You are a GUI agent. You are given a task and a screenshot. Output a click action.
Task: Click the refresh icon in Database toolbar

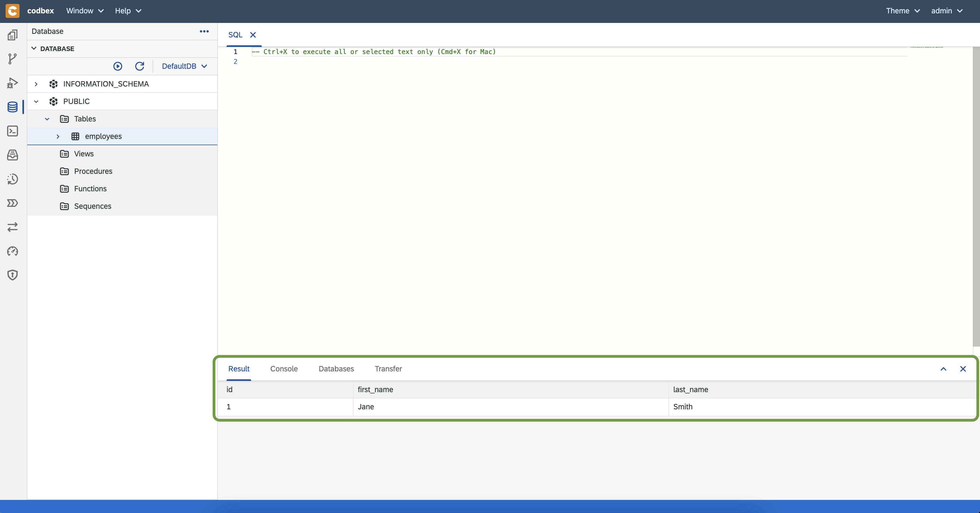139,66
